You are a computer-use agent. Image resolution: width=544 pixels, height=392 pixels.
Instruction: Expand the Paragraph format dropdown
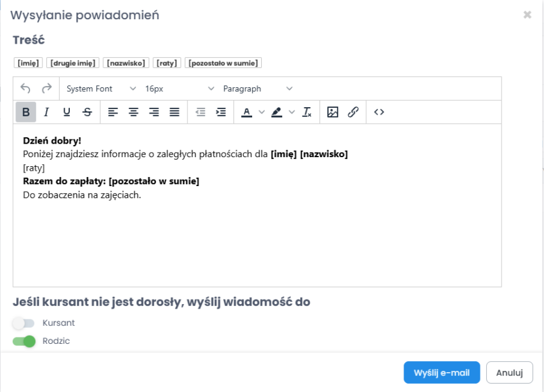pos(257,89)
